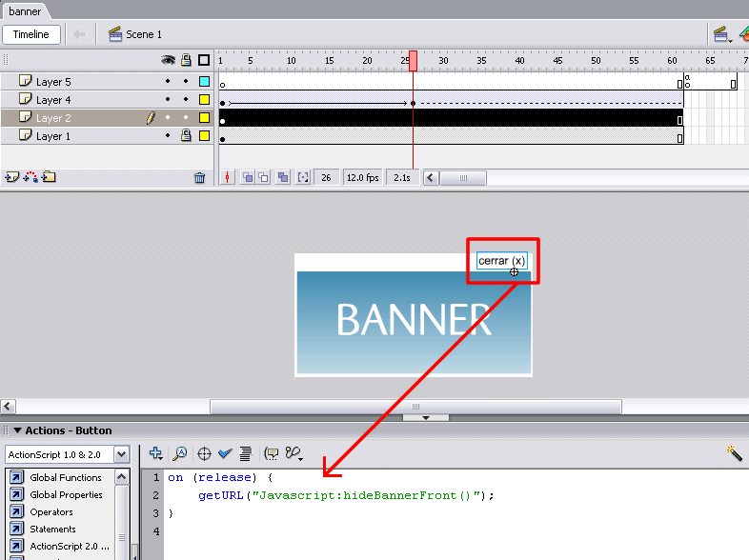Screen dimensions: 749x560
Task: Click the Auto Format icon
Action: point(245,454)
